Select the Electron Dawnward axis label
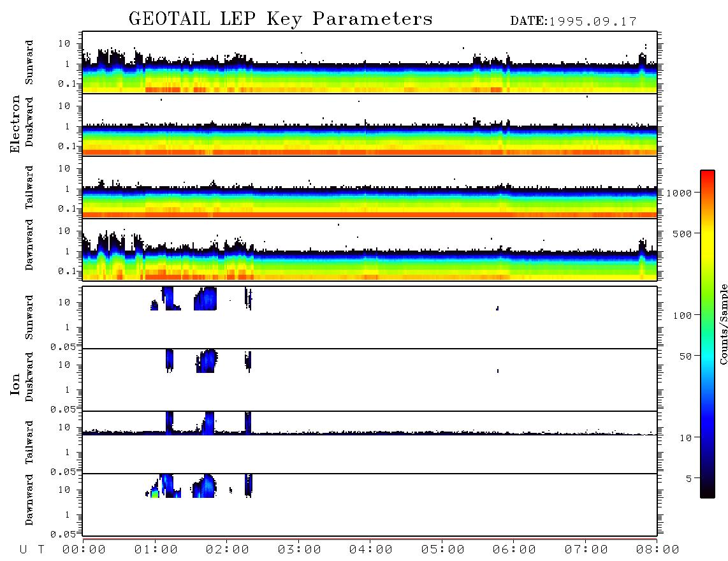Image resolution: width=728 pixels, height=561 pixels. [29, 245]
